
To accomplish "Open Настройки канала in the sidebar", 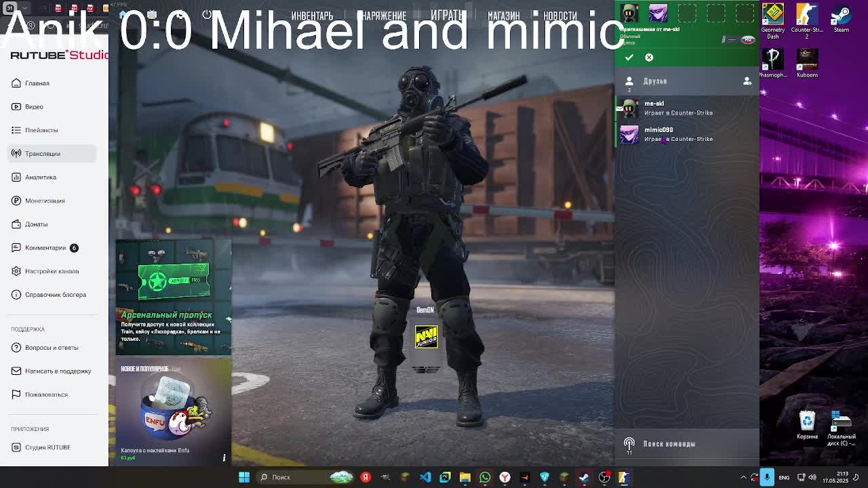I will coord(52,271).
